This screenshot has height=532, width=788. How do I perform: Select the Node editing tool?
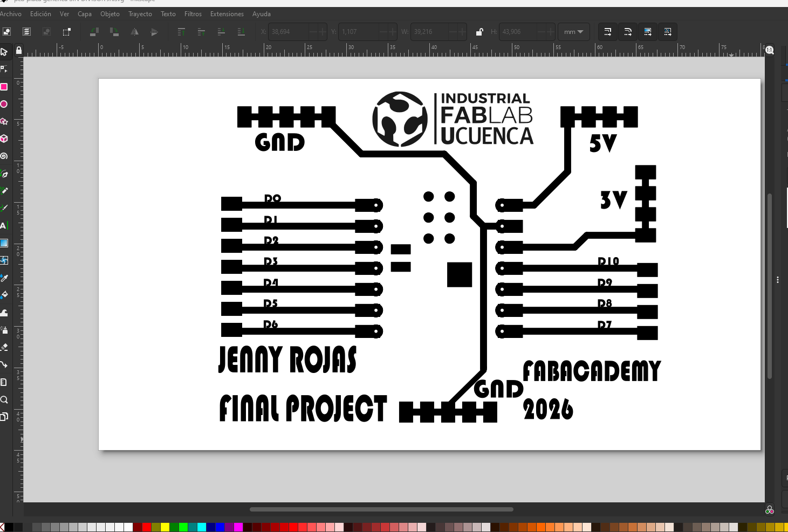(4, 69)
